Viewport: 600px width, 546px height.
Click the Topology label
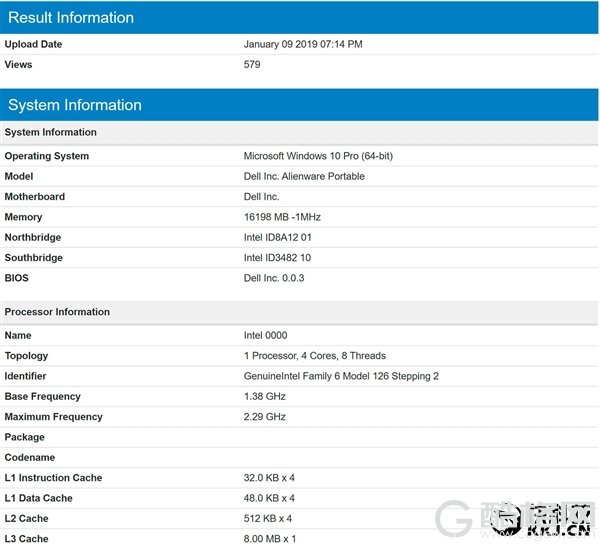[26, 356]
